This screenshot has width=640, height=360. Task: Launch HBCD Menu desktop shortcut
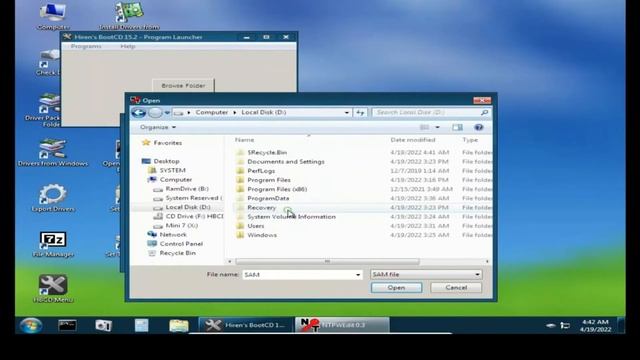53,289
